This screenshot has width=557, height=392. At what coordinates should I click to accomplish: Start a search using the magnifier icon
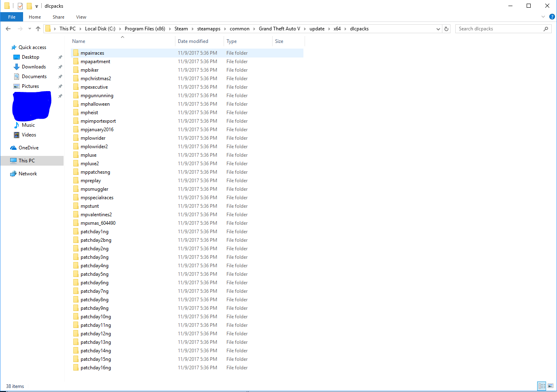point(546,28)
